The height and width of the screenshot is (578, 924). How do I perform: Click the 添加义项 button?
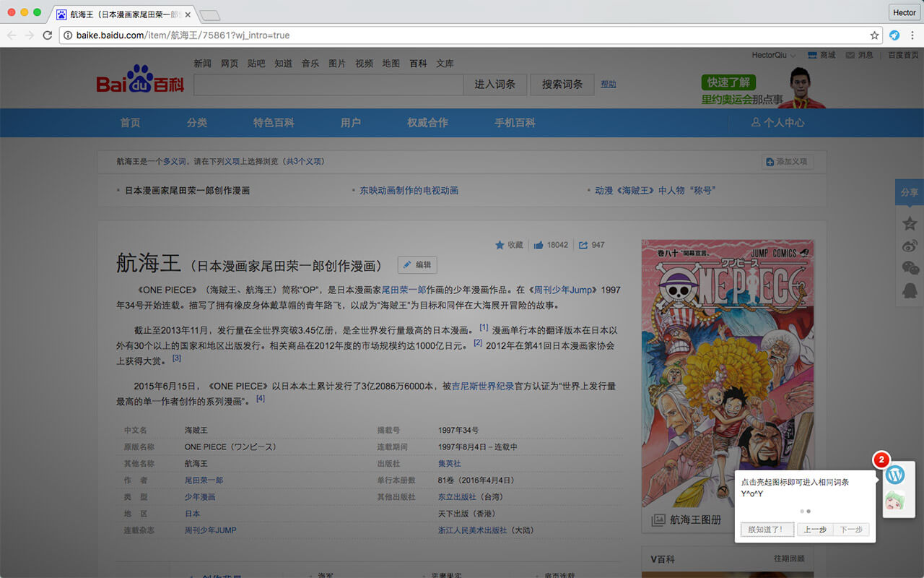788,162
